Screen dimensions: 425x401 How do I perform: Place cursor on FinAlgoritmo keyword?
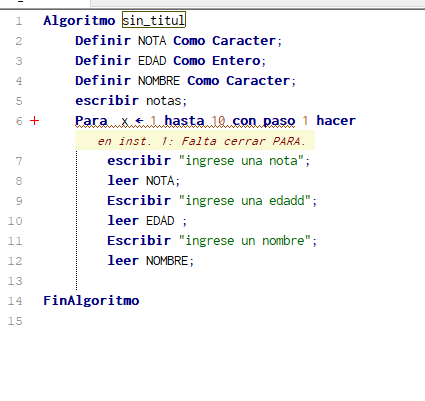[x=91, y=301]
